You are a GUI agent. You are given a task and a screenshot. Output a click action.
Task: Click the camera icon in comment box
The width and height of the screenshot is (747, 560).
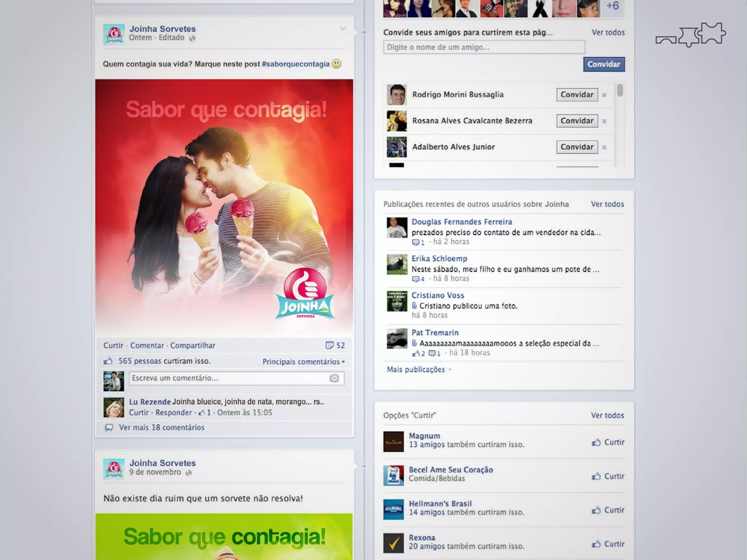[334, 378]
